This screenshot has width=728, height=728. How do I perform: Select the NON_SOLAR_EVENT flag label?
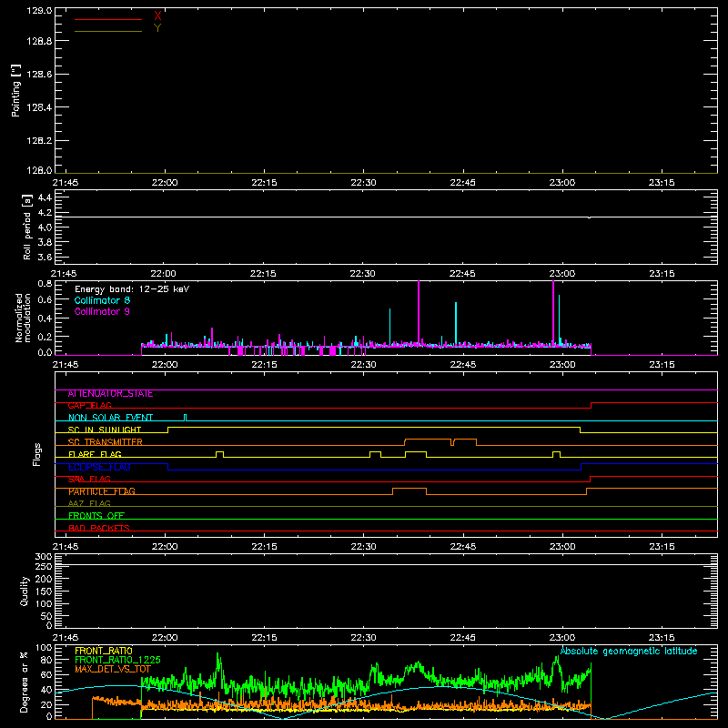[x=110, y=418]
